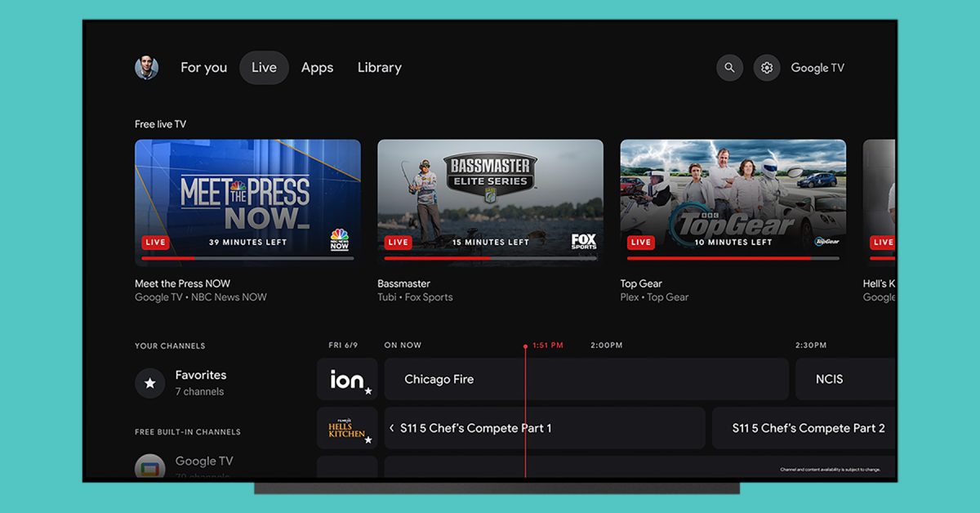Image resolution: width=980 pixels, height=513 pixels.
Task: Click the Google TV channel icon
Action: pyautogui.click(x=150, y=466)
